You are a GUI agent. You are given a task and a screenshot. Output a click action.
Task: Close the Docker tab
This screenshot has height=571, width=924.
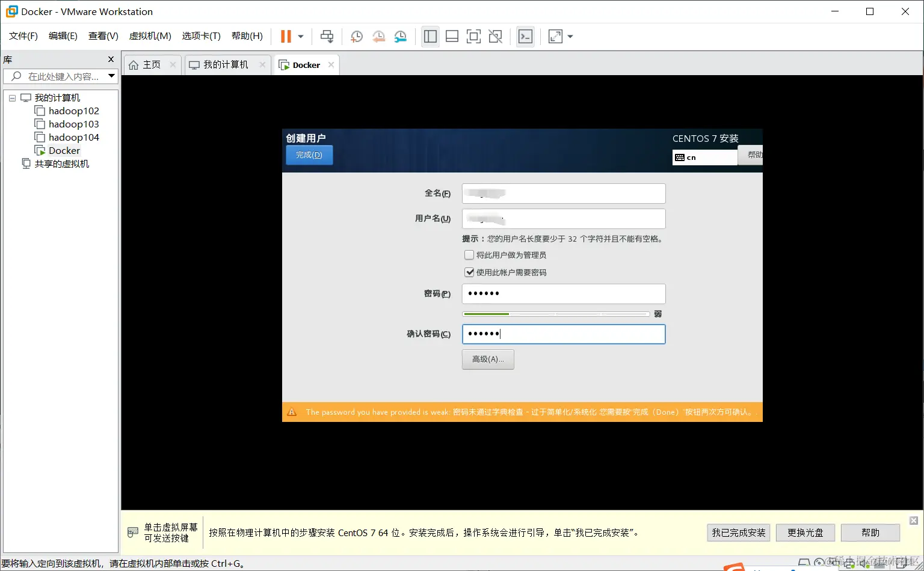(x=331, y=65)
